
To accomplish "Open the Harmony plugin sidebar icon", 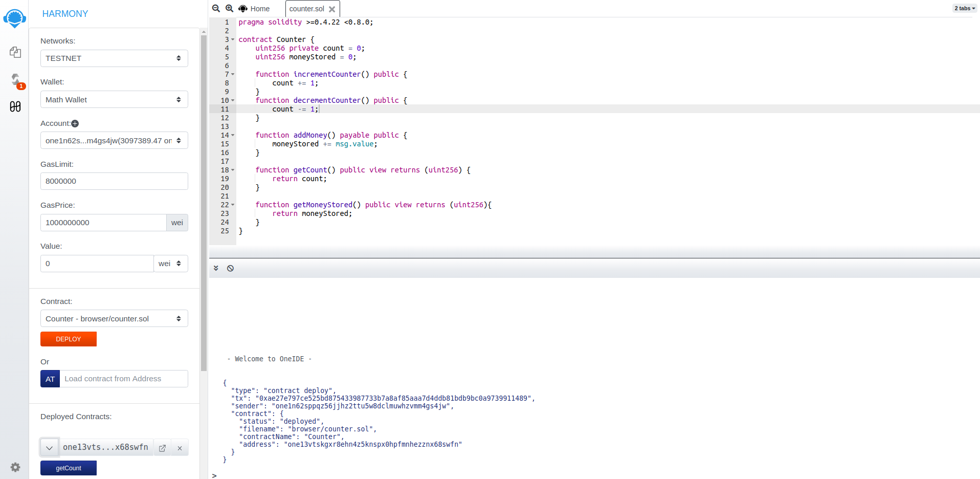I will click(15, 106).
